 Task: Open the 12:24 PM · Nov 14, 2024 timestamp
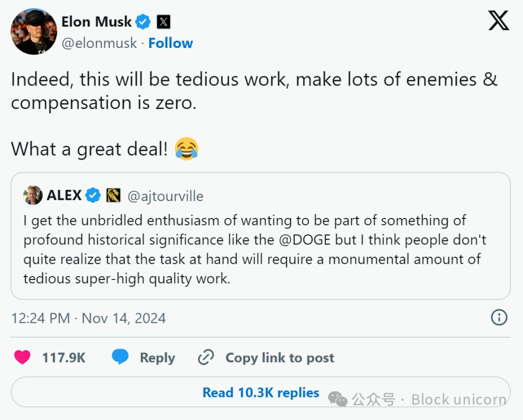pos(88,318)
